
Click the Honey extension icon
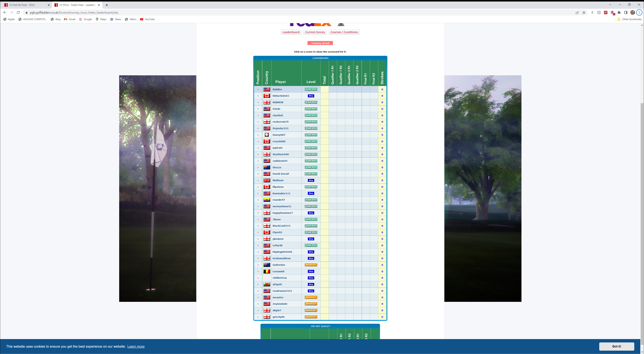[599, 13]
